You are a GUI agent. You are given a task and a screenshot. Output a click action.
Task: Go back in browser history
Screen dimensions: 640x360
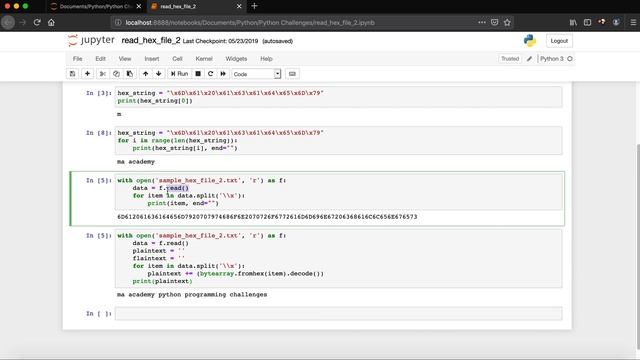tap(8, 22)
